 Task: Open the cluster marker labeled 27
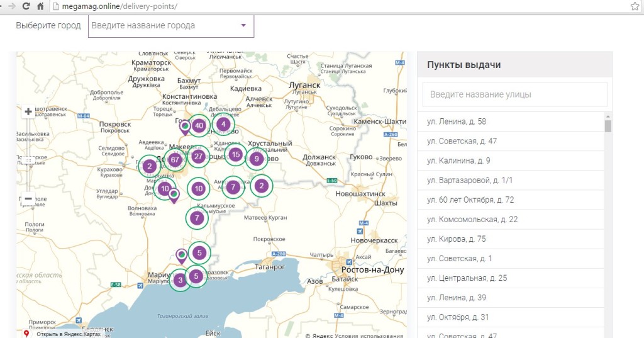[198, 156]
